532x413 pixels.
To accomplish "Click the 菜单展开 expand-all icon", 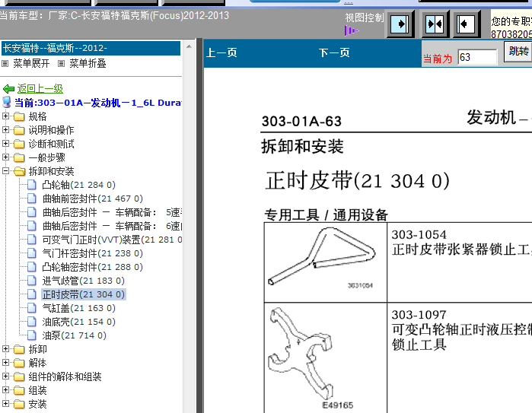I will pyautogui.click(x=5, y=64).
